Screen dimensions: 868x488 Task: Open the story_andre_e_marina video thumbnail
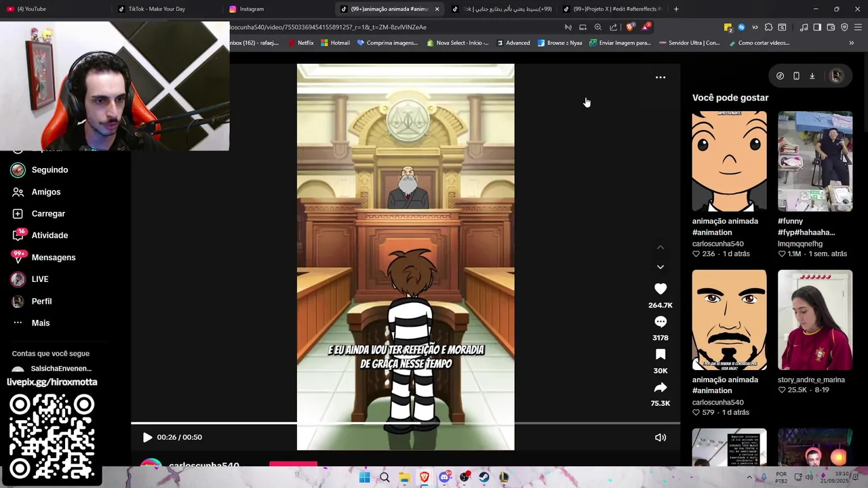pos(814,320)
